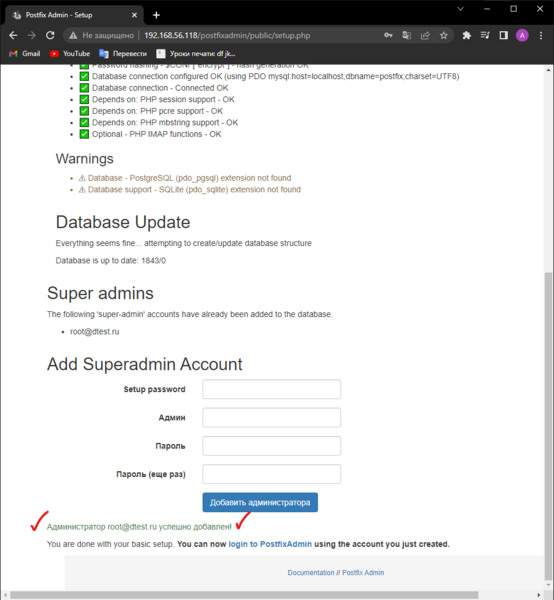Click the vertical scrollbar thumb
This screenshot has width=554, height=600.
(549, 427)
